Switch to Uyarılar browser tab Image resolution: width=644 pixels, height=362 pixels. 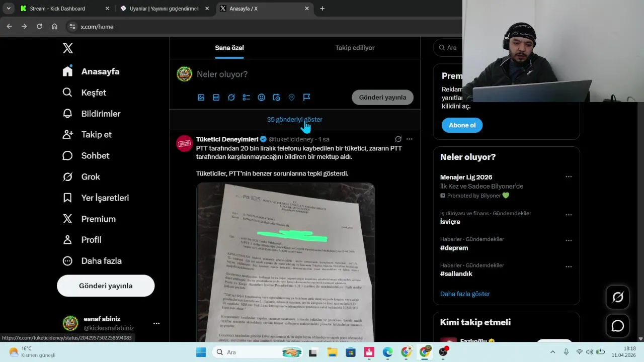(x=165, y=9)
